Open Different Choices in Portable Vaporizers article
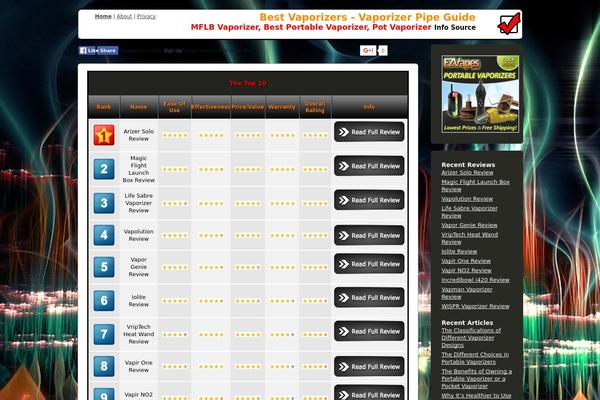 (x=475, y=358)
